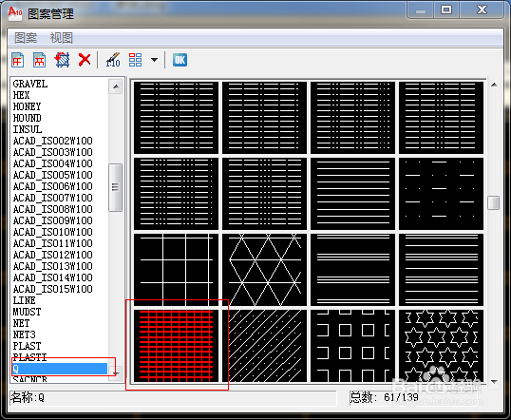This screenshot has width=511, height=420.
Task: Confirm selection with blue OK icon
Action: pos(180,60)
